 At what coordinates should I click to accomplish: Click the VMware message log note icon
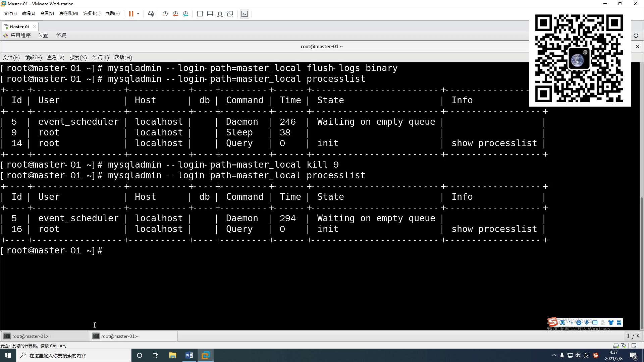(634, 346)
